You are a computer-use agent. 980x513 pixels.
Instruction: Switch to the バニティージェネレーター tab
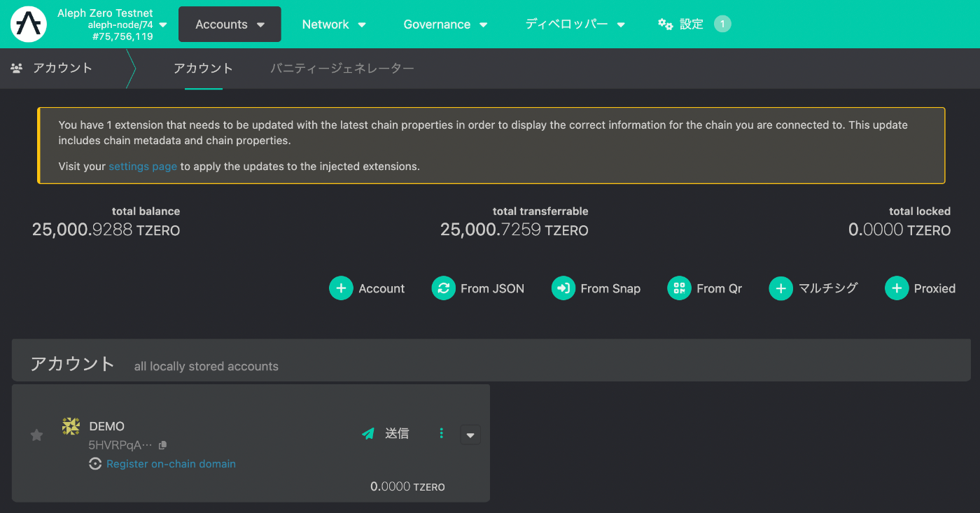pyautogui.click(x=342, y=69)
